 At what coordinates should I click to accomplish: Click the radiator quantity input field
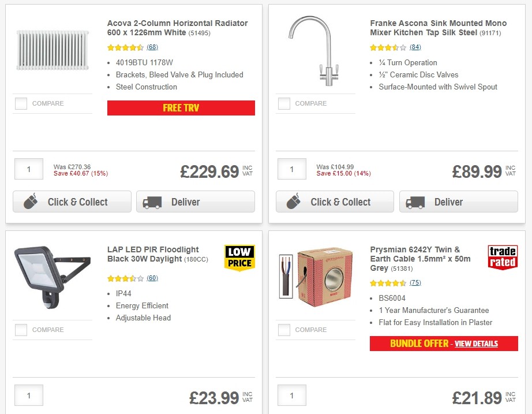[28, 169]
